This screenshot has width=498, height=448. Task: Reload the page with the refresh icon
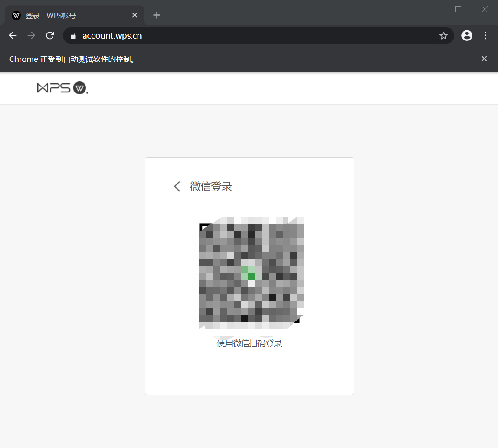point(50,35)
